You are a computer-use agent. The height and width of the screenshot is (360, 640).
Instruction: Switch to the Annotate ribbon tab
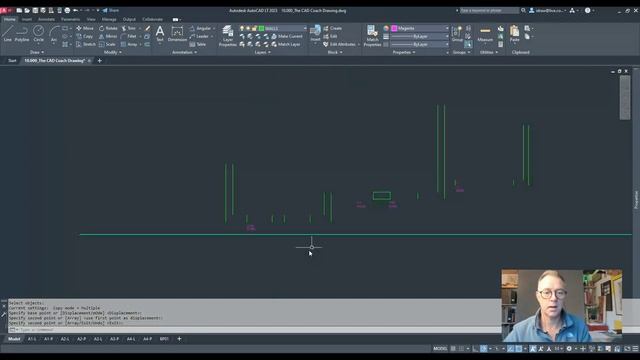[x=46, y=19]
